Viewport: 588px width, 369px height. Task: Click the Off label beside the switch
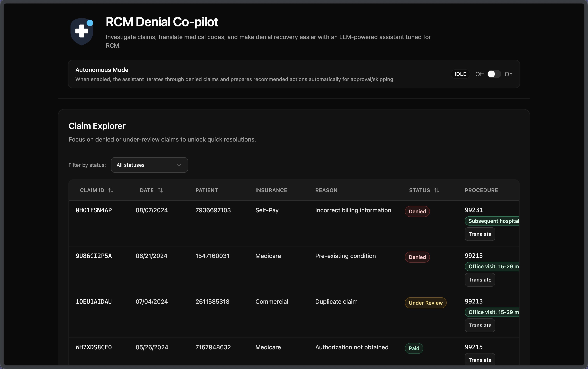[x=479, y=74]
